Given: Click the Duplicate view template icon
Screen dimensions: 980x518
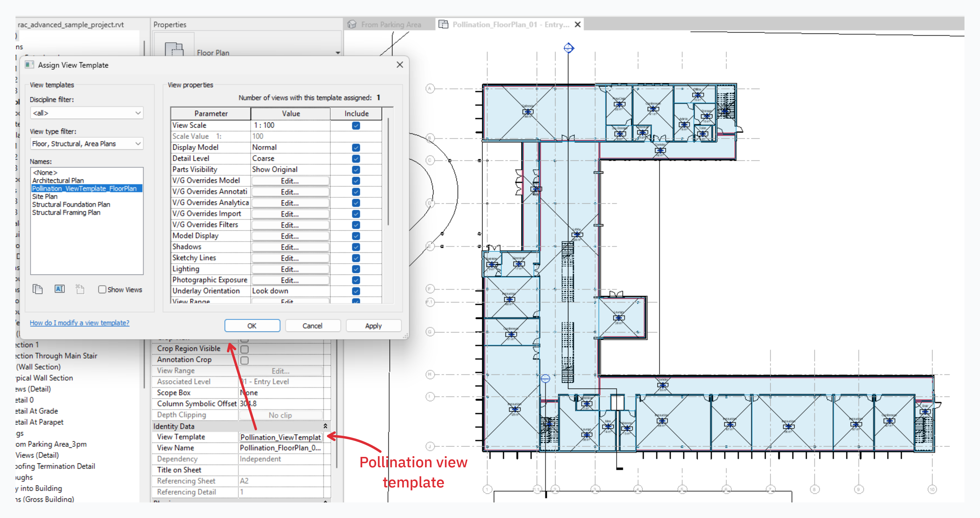Looking at the screenshot, I should (37, 289).
